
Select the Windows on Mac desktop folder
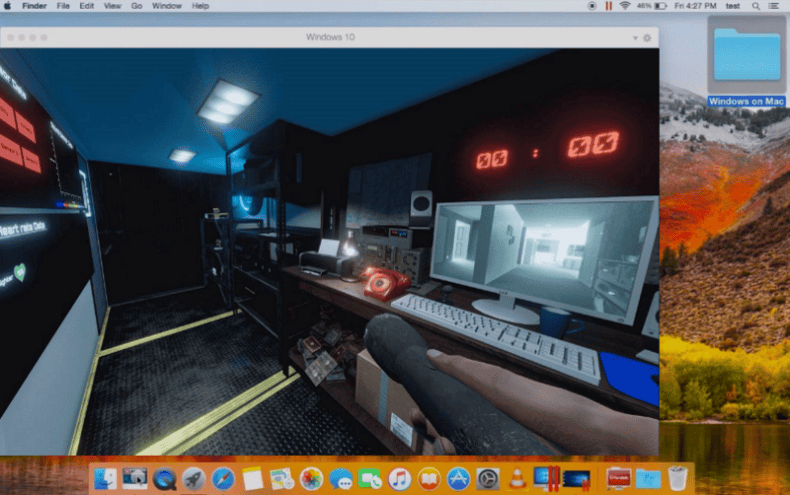[x=747, y=54]
